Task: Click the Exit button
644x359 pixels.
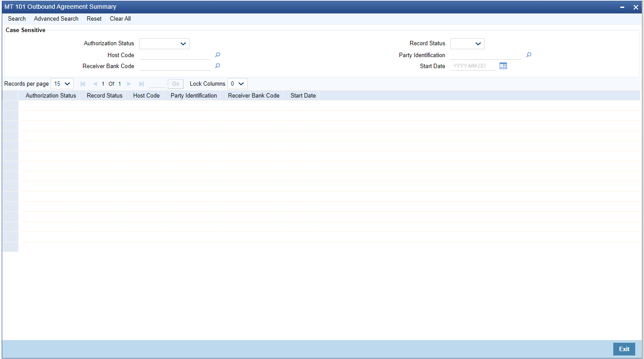Action: click(624, 349)
